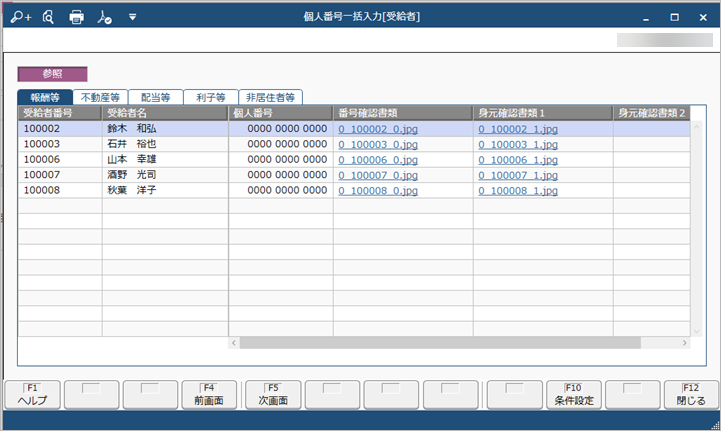Click the print preview icon
Image resolution: width=721 pixels, height=431 pixels.
tap(48, 17)
